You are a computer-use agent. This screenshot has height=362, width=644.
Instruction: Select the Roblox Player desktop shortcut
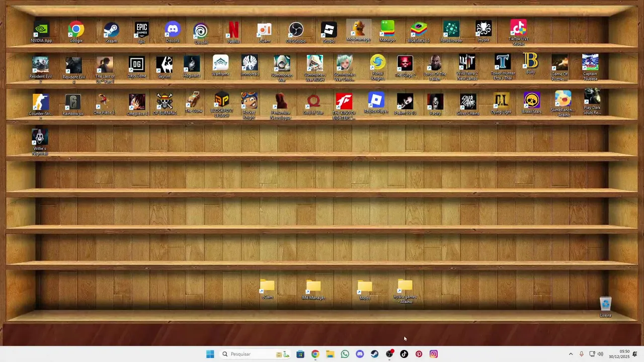[x=376, y=103]
